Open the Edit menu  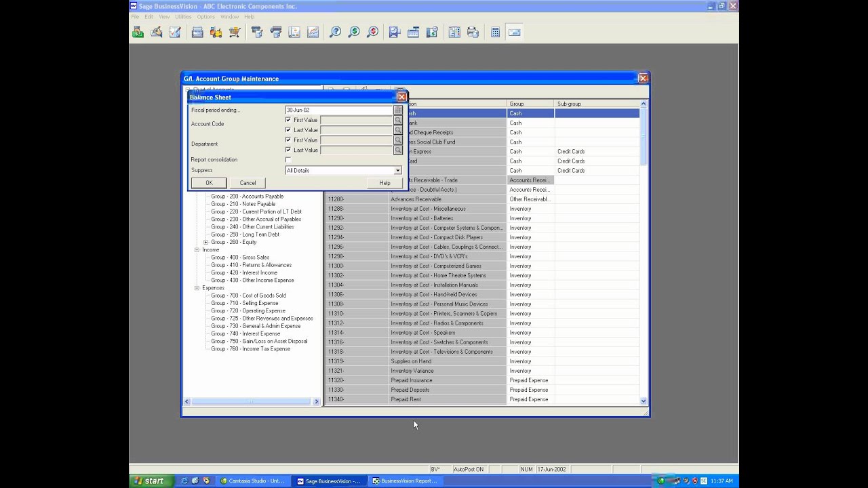149,16
